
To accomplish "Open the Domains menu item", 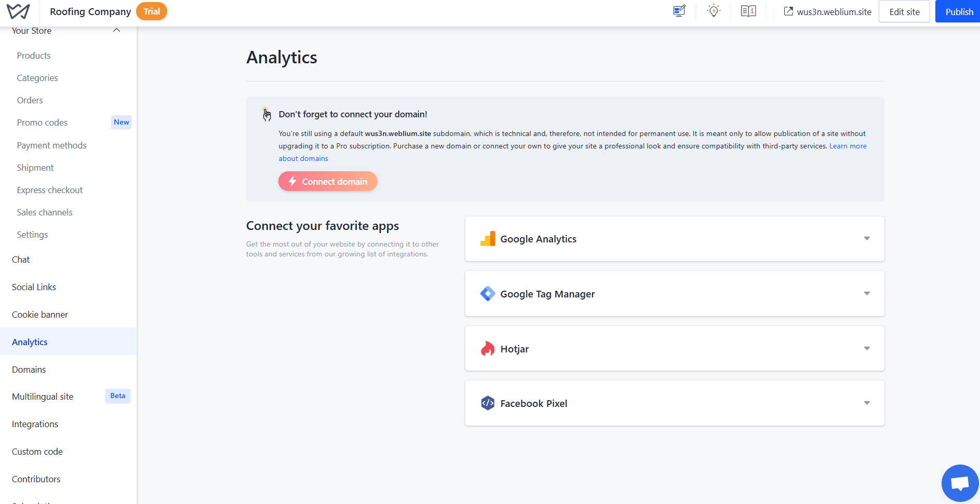I will (29, 370).
